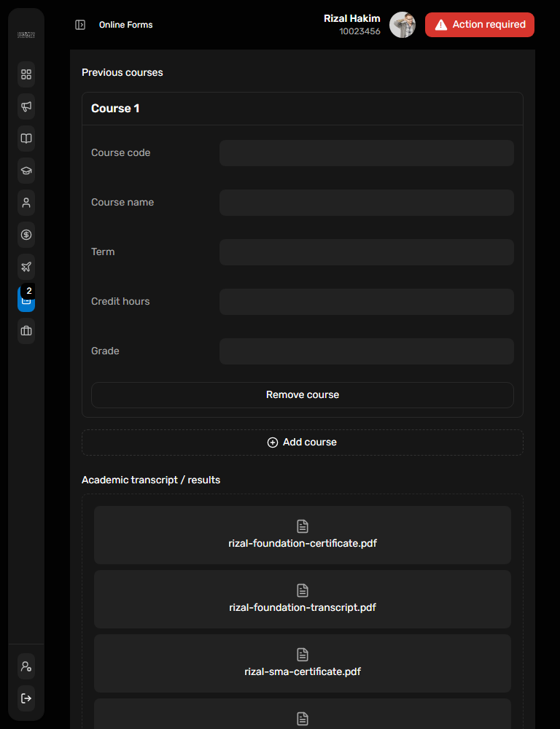Open the dashboard grid icon in sidebar
This screenshot has width=560, height=729.
pyautogui.click(x=26, y=74)
